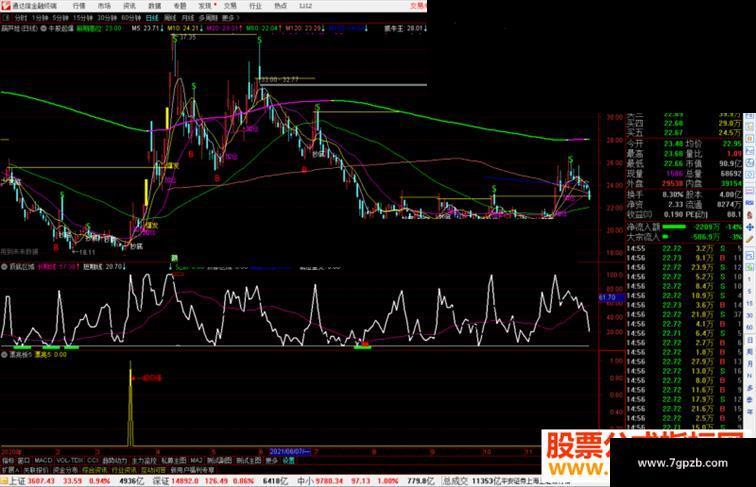
Task: Select the 主力监控 indicator tab
Action: click(x=144, y=461)
